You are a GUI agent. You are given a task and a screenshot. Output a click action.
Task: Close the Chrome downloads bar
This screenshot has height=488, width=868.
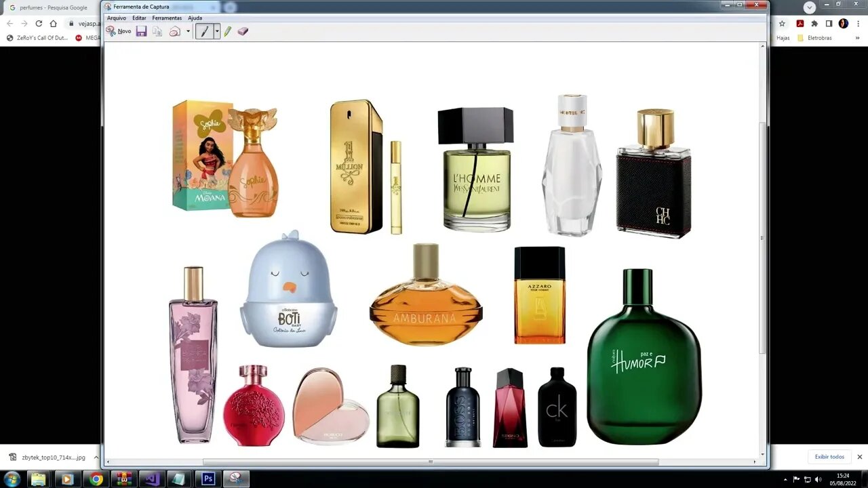coord(860,457)
